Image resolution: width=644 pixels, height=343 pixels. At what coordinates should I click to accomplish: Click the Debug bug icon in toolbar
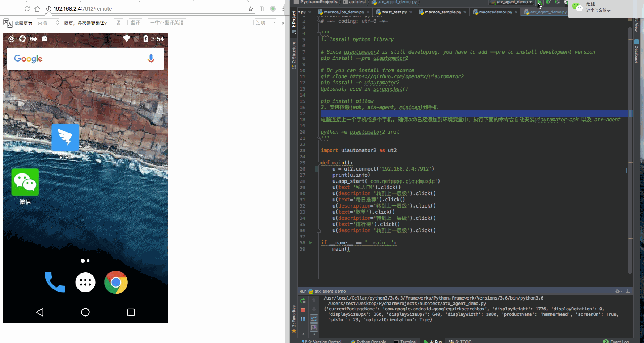[548, 3]
